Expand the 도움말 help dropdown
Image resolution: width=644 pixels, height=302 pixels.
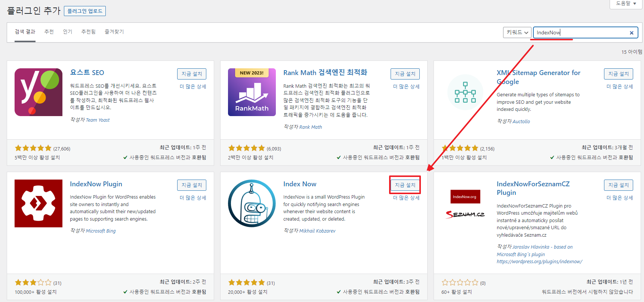pos(626,3)
